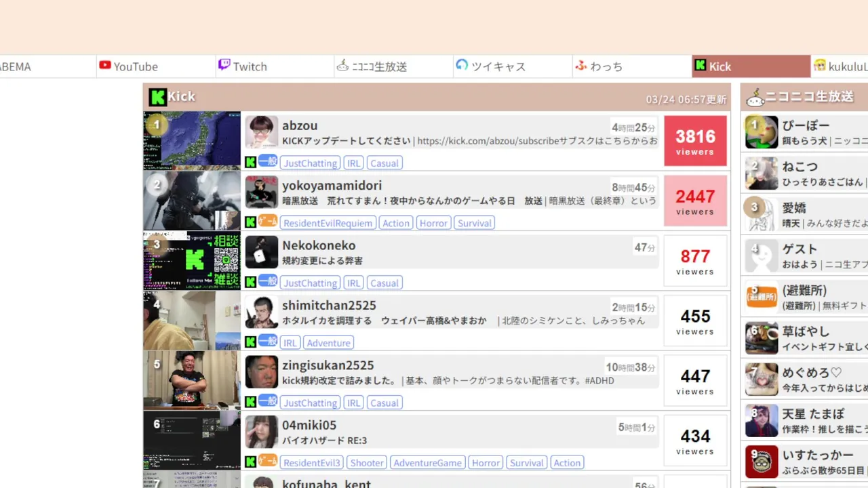868x488 pixels.
Task: Click 草ばやし avatar in Niconico list
Action: [x=762, y=338]
